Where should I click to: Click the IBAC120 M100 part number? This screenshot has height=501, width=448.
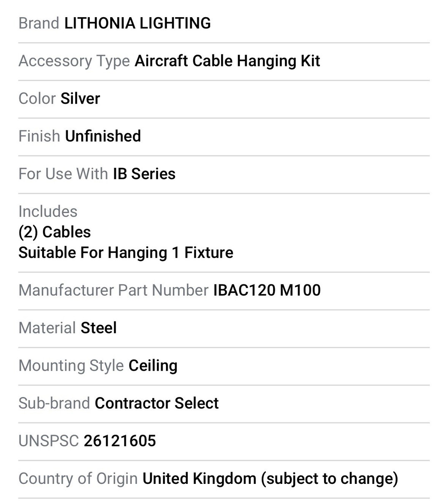267,290
